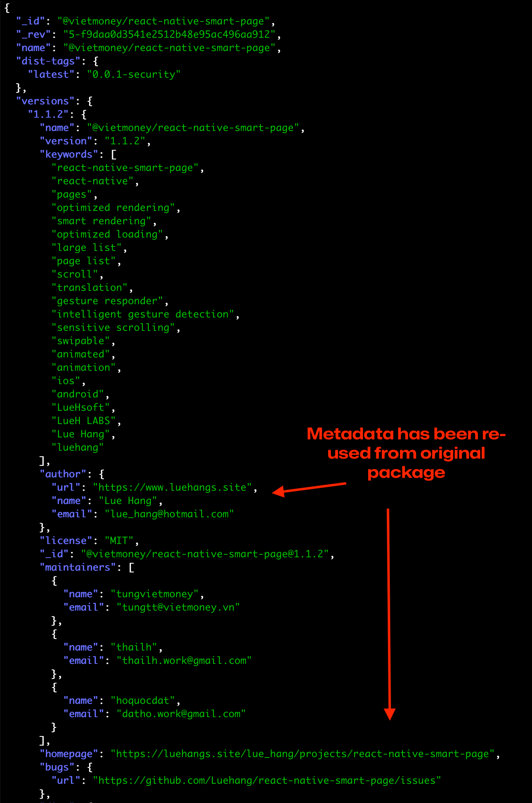Screen dimensions: 532x803
Task: Click the keyword "sensitive scrolling"
Action: [113, 327]
